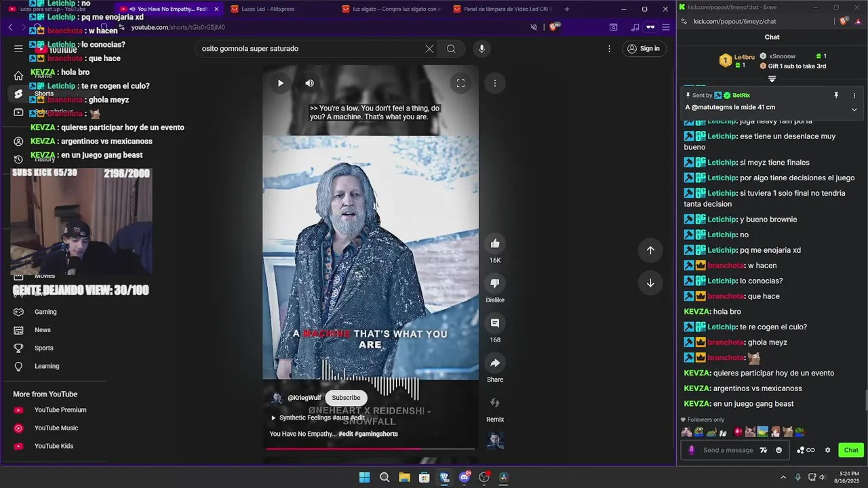The height and width of the screenshot is (488, 868).
Task: Open the @KriegWulf channel link
Action: click(x=304, y=398)
